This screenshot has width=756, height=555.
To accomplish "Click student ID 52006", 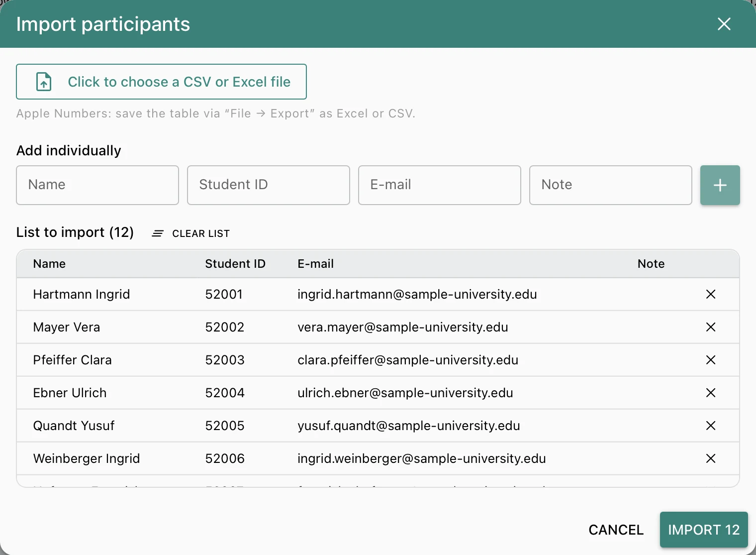I will pos(225,458).
